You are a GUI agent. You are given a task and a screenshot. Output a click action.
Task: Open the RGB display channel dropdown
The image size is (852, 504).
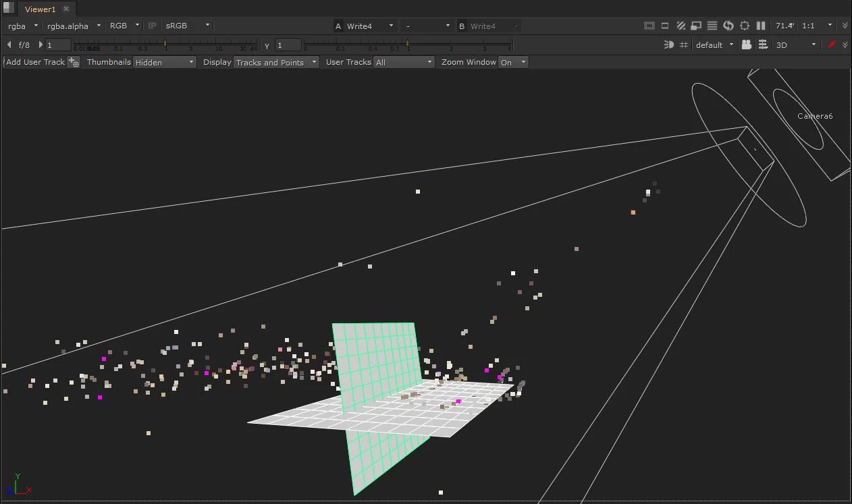click(124, 26)
